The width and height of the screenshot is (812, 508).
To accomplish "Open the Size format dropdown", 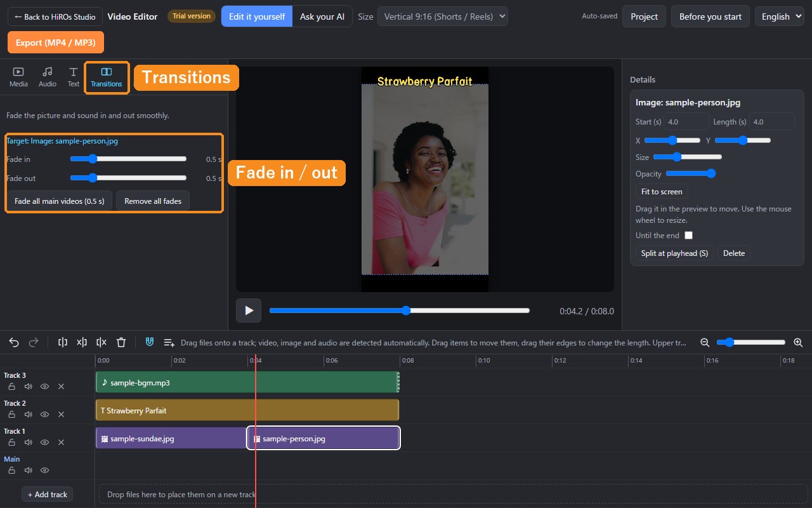I will [x=443, y=17].
